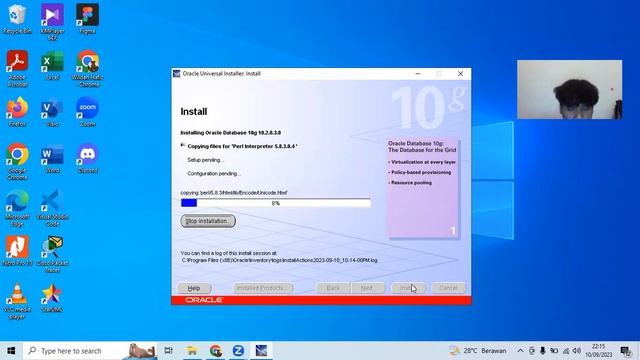Switch to Chrome on the taskbar
The height and width of the screenshot is (360, 640).
216,351
